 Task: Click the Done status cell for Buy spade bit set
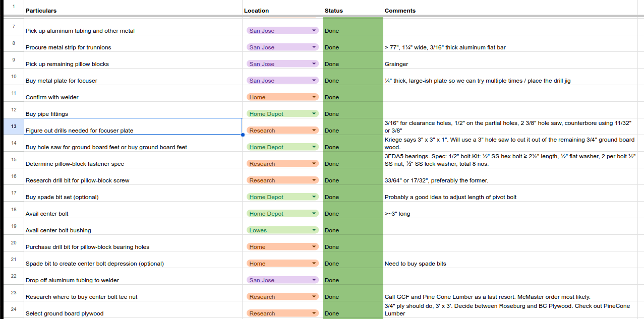pyautogui.click(x=353, y=197)
